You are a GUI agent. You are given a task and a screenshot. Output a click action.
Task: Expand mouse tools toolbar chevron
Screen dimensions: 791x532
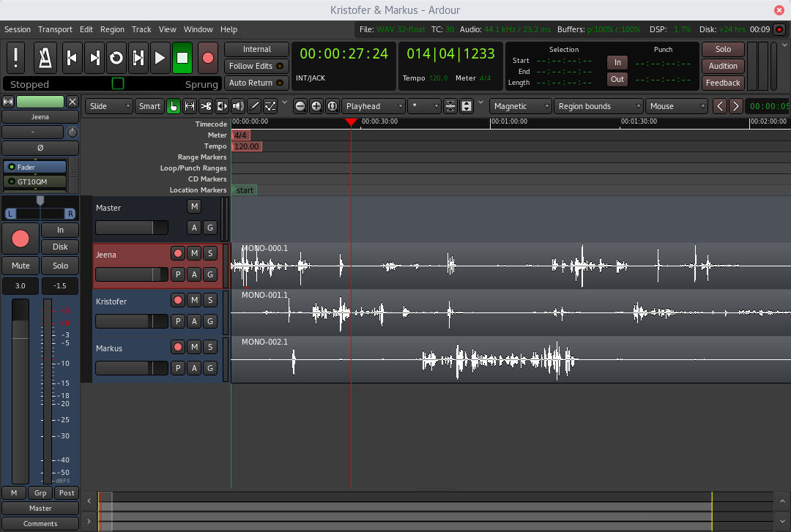pos(284,102)
